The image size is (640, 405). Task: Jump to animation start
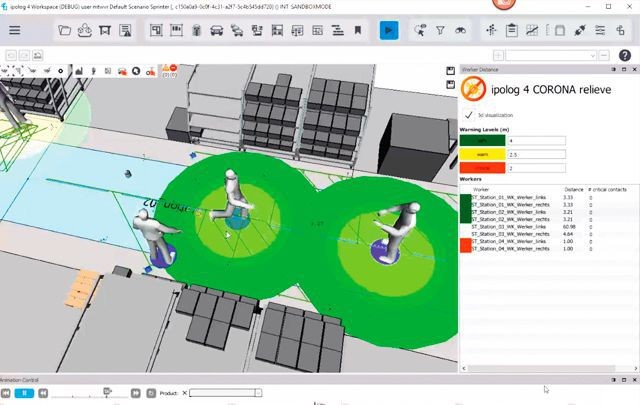[6, 393]
